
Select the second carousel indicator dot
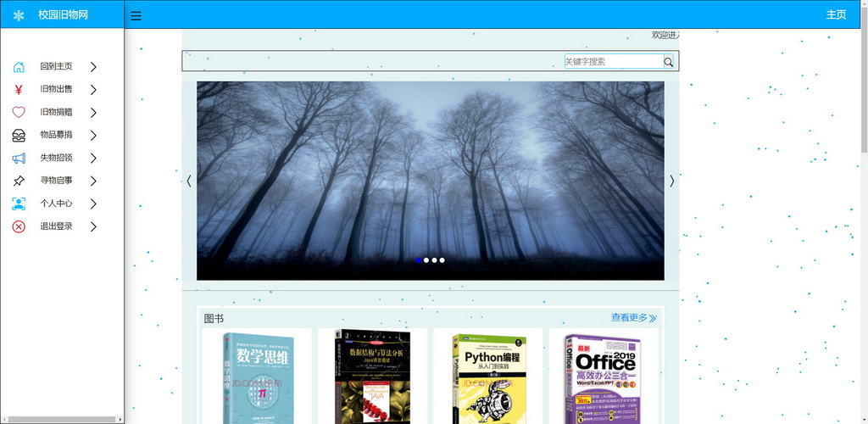(426, 260)
